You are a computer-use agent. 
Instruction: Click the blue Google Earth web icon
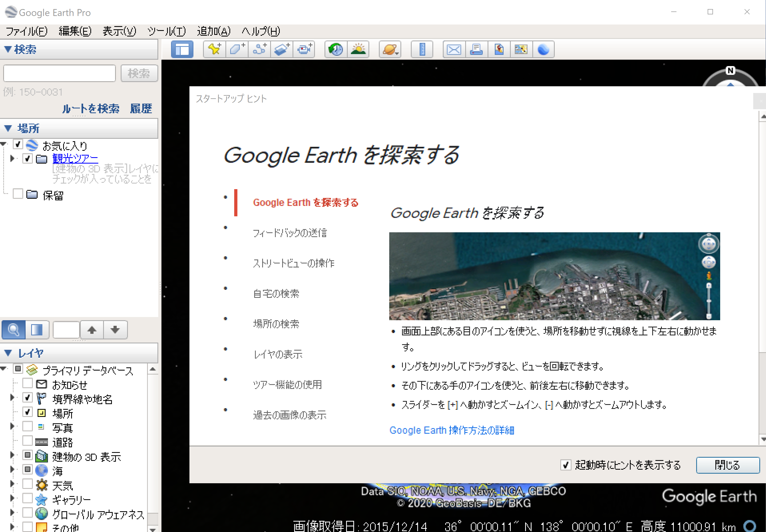pyautogui.click(x=543, y=49)
